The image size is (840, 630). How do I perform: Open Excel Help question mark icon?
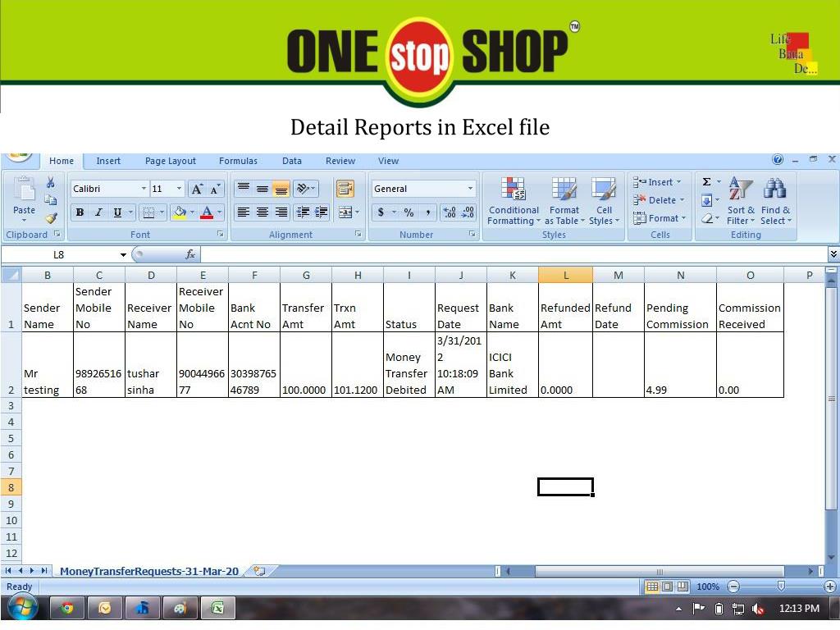(x=778, y=159)
